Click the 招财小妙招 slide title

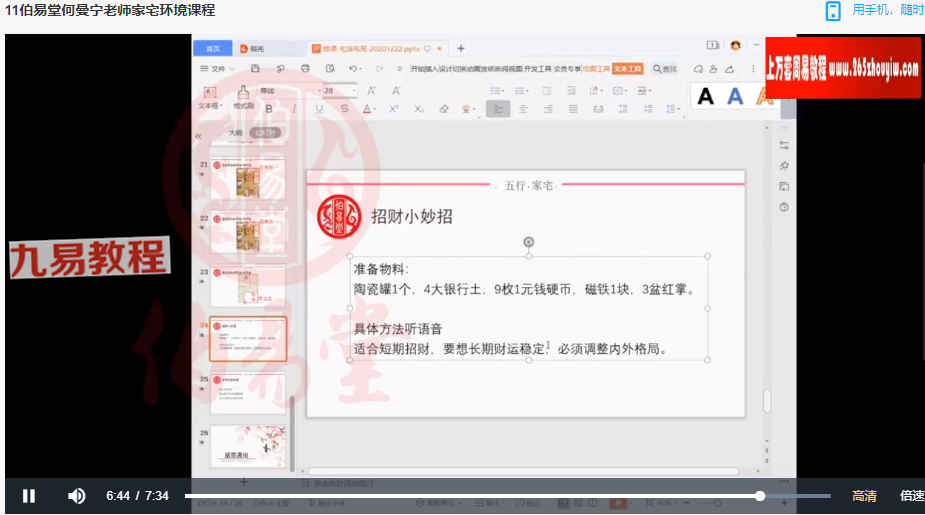[x=412, y=217]
